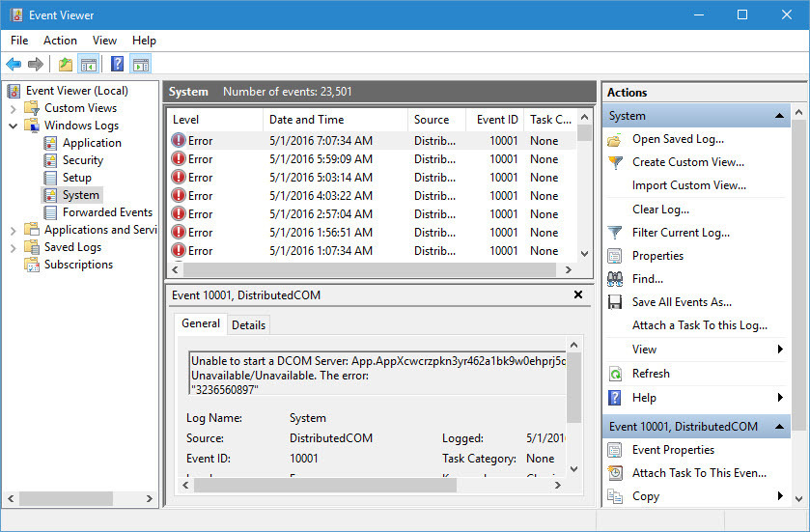Close the event detail preview pane
Viewport: 810px width, 532px height.
tap(578, 294)
